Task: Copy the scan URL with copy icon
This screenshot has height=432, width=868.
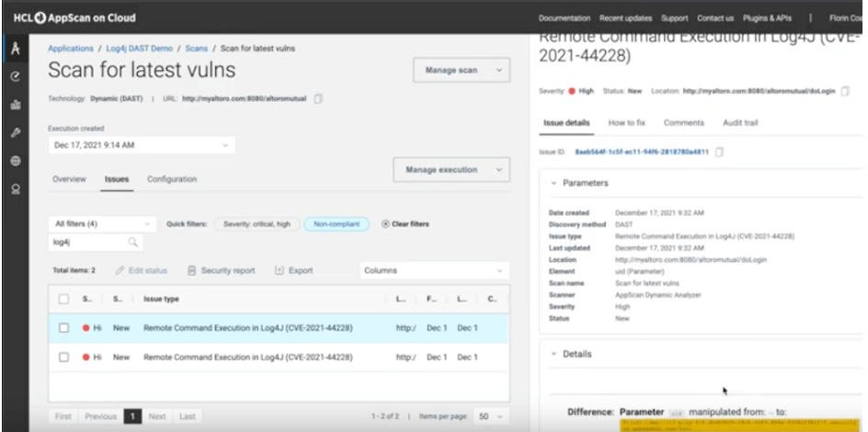Action: 318,99
